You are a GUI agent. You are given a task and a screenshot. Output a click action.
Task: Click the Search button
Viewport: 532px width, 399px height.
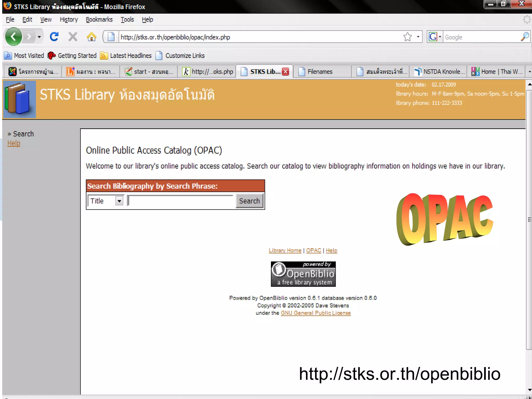tap(249, 201)
